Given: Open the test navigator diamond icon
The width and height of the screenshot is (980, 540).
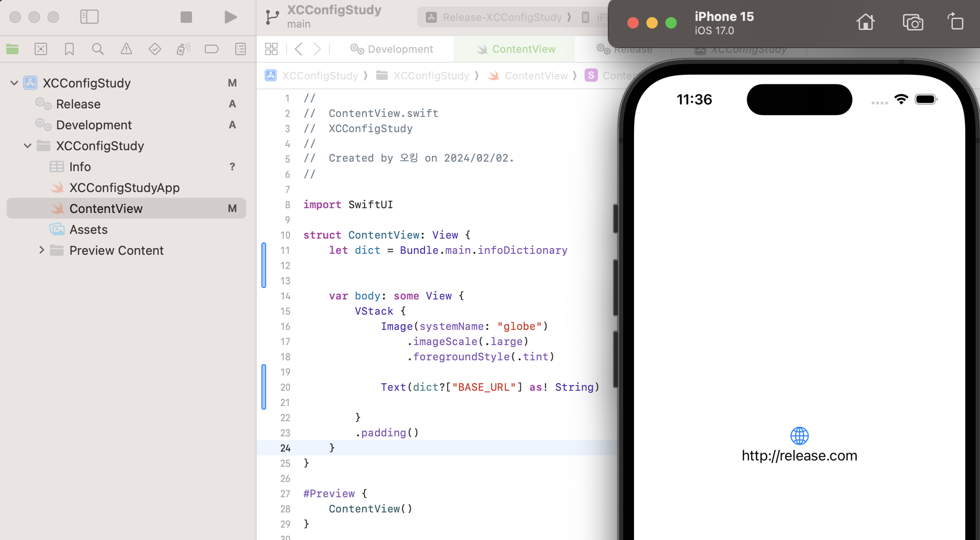Looking at the screenshot, I should tap(155, 49).
